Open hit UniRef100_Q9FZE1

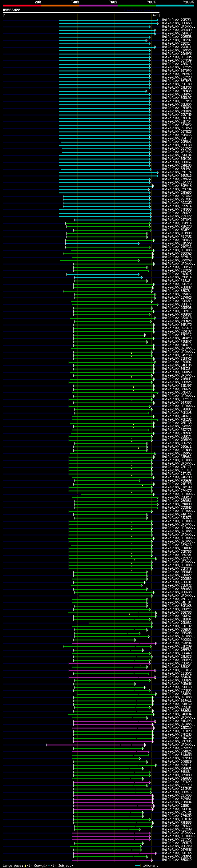pyautogui.click(x=176, y=20)
